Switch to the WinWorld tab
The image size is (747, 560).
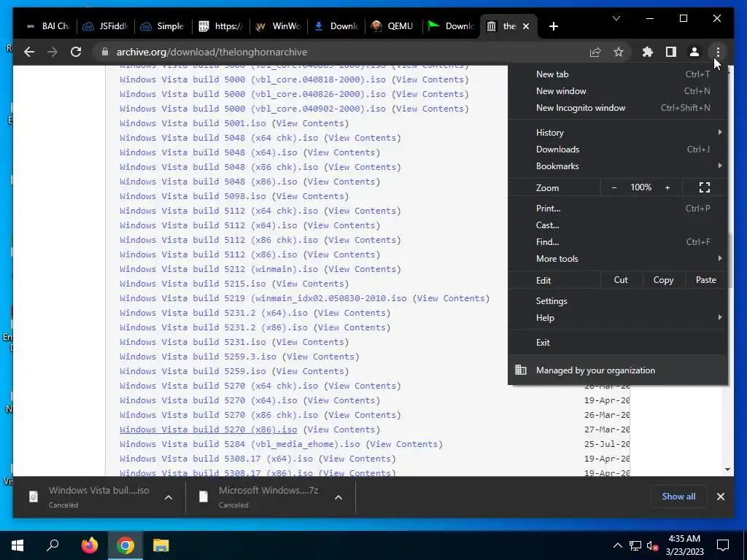(279, 26)
